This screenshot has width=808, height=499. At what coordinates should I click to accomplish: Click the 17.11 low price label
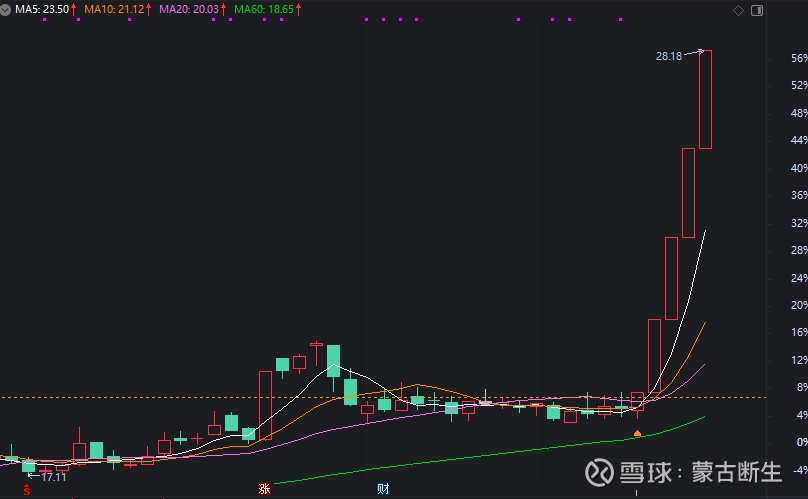point(54,477)
